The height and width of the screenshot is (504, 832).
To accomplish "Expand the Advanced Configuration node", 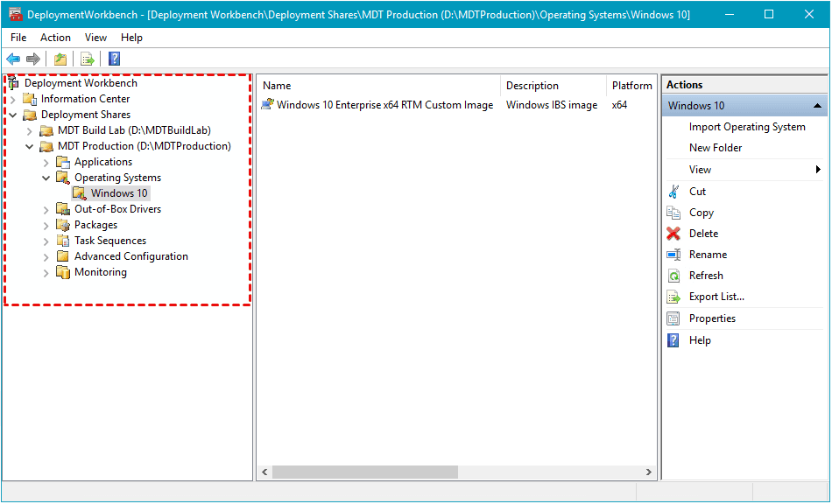I will click(46, 256).
